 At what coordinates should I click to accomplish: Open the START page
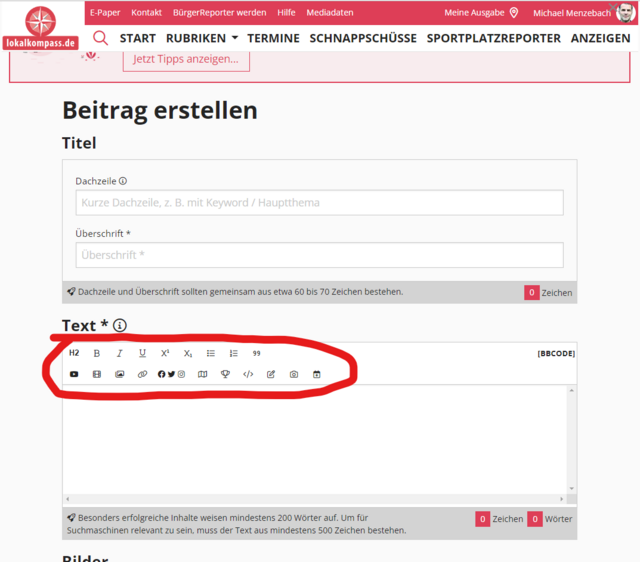pos(138,38)
